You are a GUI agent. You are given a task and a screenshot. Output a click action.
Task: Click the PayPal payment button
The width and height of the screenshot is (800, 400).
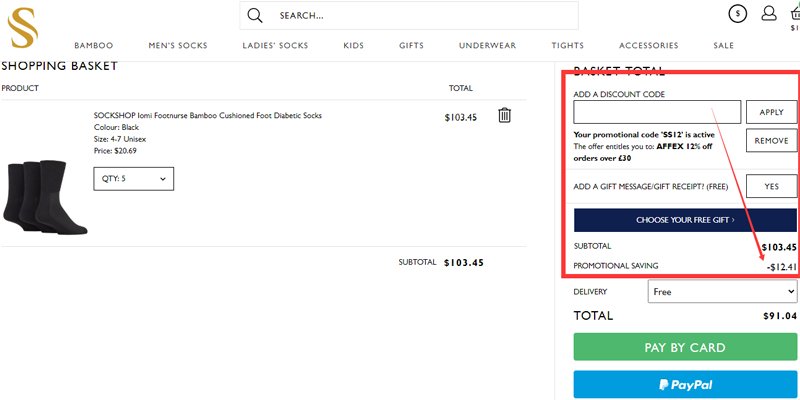pyautogui.click(x=685, y=385)
